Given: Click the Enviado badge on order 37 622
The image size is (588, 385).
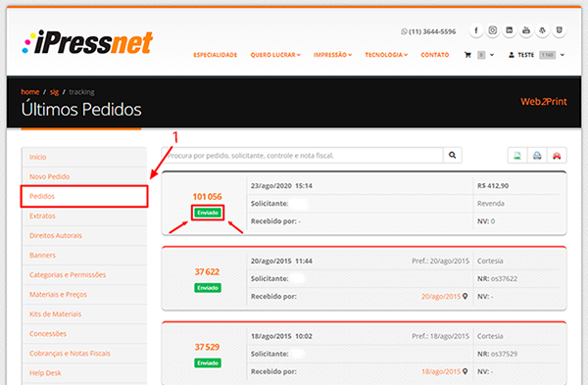Looking at the screenshot, I should coord(208,288).
